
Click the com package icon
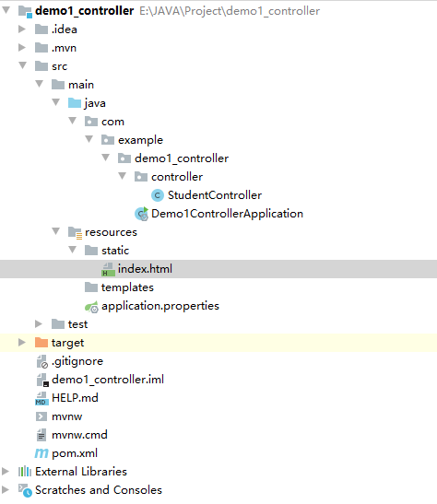click(91, 122)
